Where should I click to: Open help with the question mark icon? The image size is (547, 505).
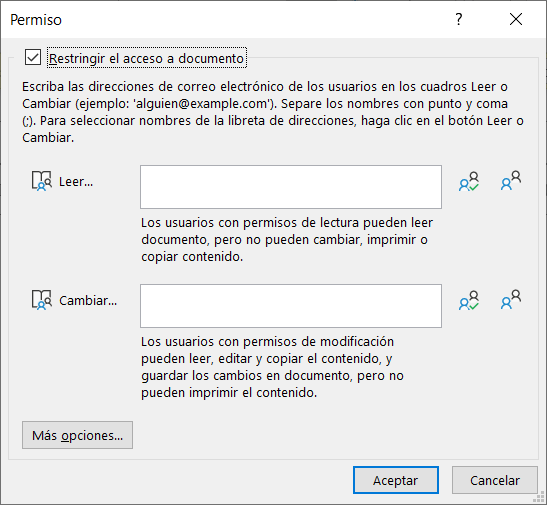point(459,19)
